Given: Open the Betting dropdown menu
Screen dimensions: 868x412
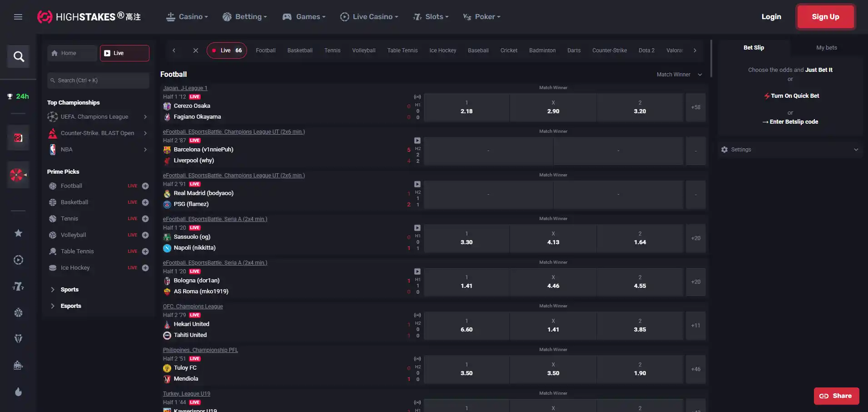Looking at the screenshot, I should (244, 17).
